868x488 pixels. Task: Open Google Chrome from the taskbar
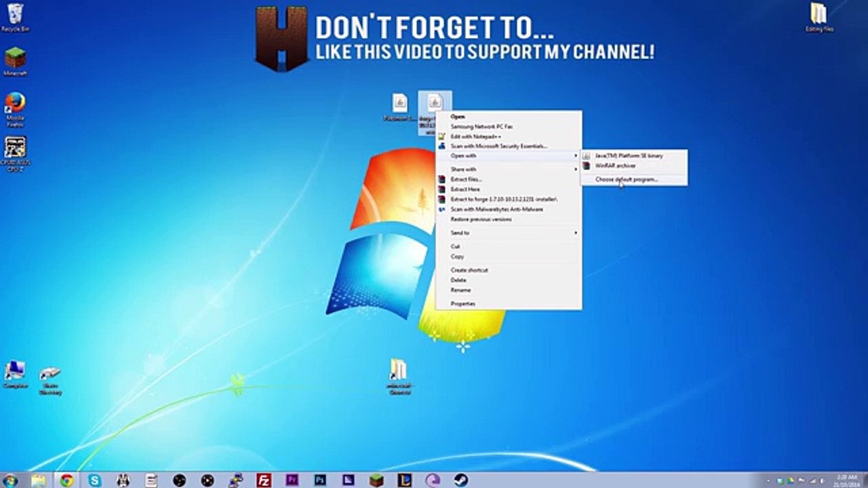point(66,481)
